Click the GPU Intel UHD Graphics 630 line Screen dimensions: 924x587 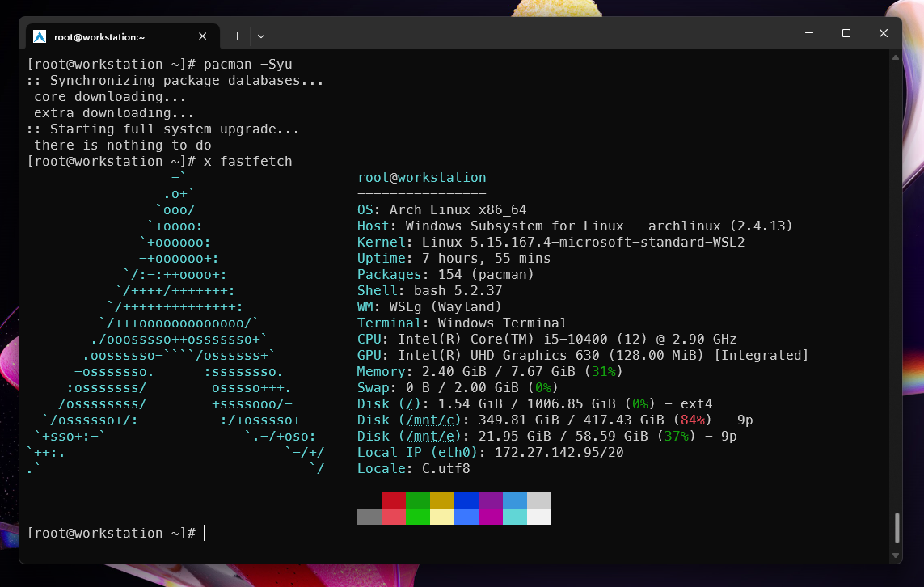pos(583,356)
